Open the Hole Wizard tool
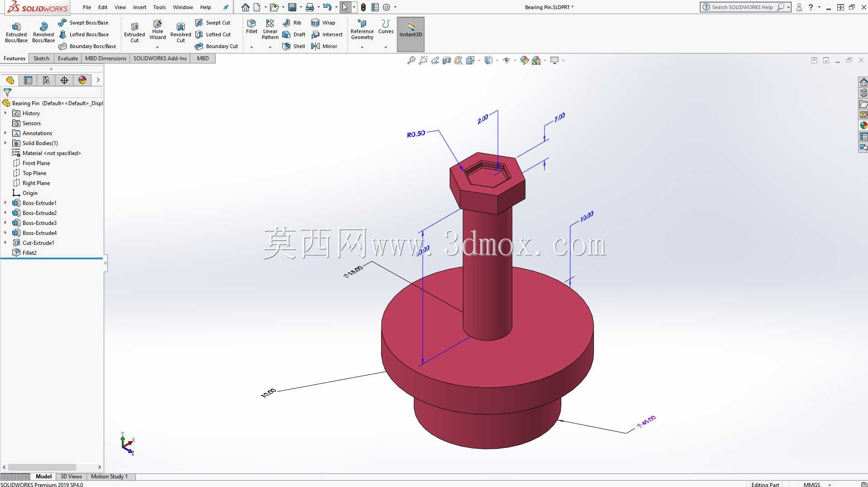Viewport: 868px width, 487px height. [158, 29]
